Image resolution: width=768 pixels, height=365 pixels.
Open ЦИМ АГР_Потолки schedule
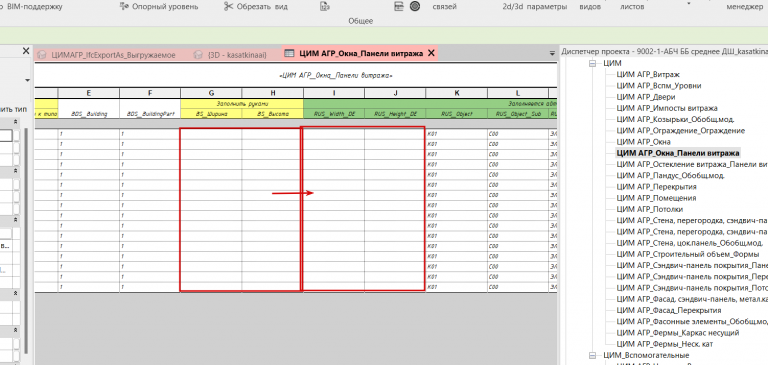click(x=649, y=209)
